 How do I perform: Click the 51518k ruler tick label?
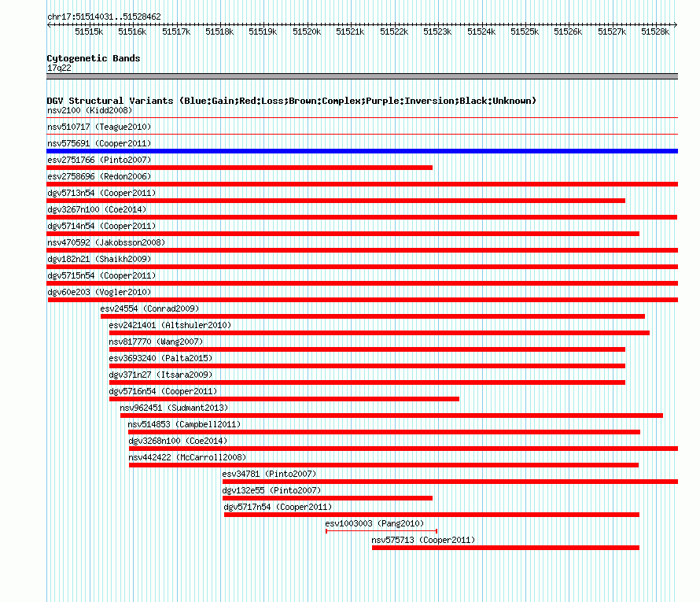point(219,31)
